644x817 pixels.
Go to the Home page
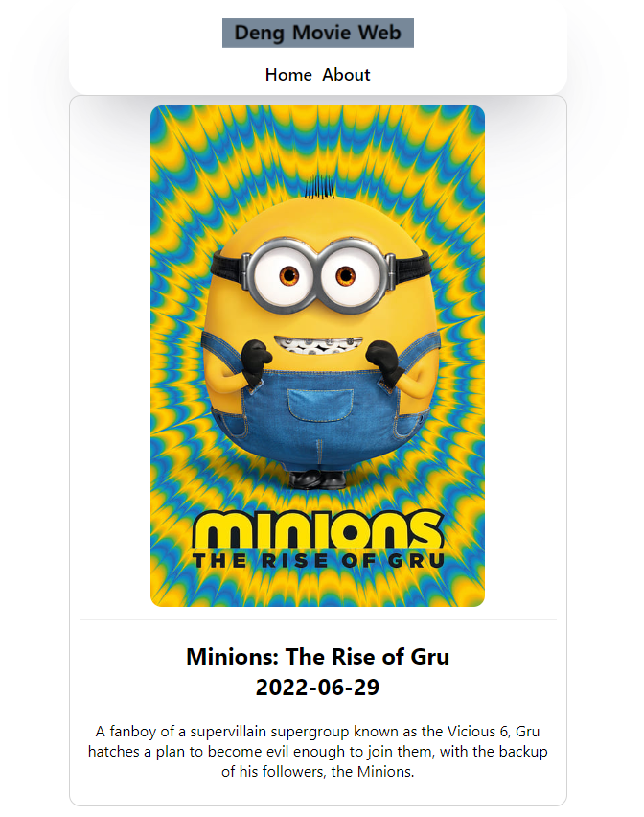pyautogui.click(x=288, y=75)
